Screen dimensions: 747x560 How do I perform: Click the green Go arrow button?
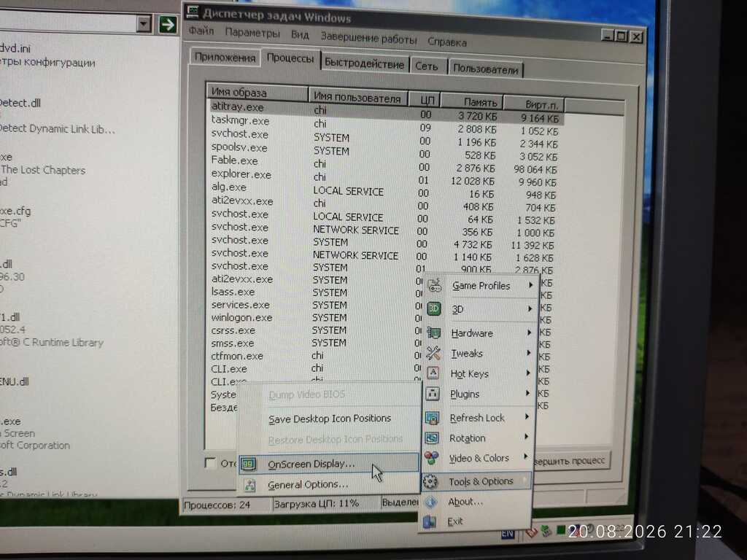click(167, 24)
